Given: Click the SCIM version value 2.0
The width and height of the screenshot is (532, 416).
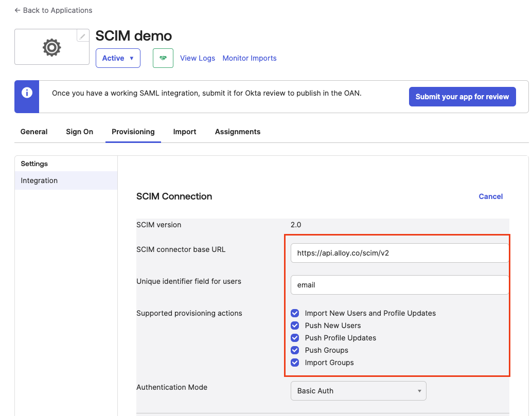Looking at the screenshot, I should pyautogui.click(x=296, y=225).
